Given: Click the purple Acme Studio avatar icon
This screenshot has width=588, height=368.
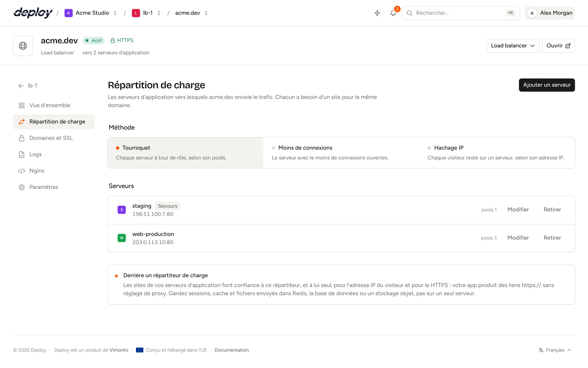Looking at the screenshot, I should 69,13.
